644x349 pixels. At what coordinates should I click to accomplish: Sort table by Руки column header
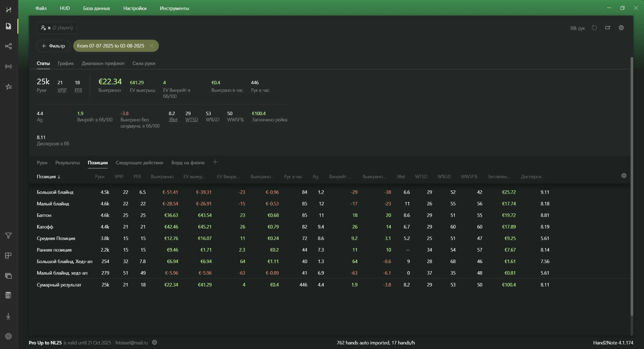coord(100,177)
